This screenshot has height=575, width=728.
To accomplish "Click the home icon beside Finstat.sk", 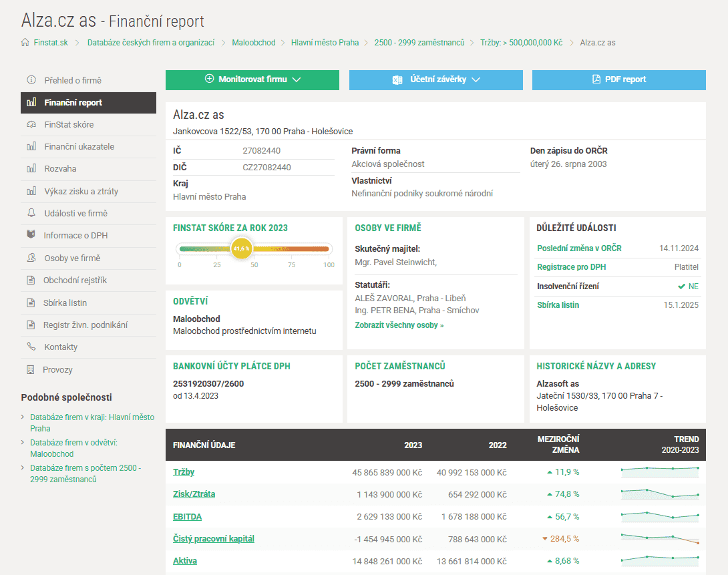I will coord(25,42).
